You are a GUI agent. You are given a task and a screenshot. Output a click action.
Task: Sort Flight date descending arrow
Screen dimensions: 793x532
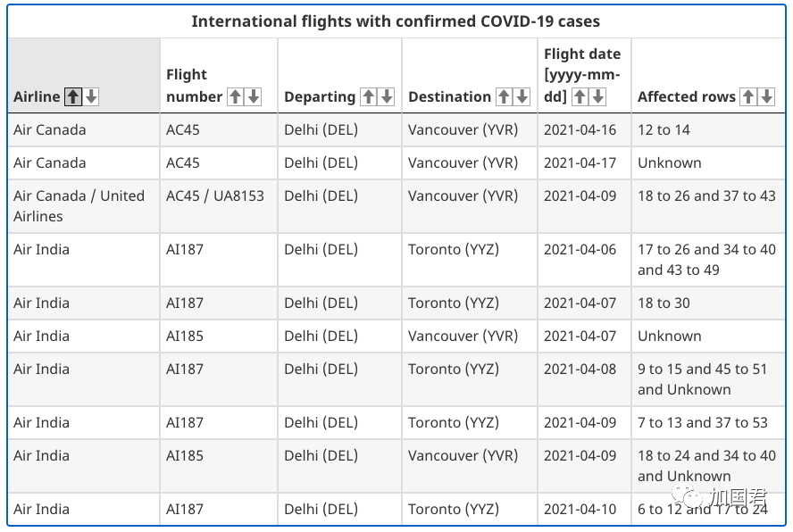[x=597, y=96]
